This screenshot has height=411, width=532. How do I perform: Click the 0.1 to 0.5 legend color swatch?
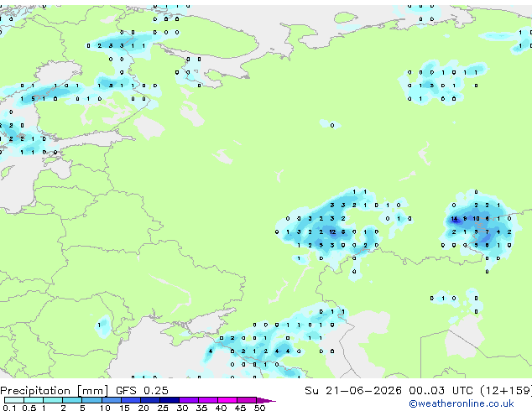(14, 400)
